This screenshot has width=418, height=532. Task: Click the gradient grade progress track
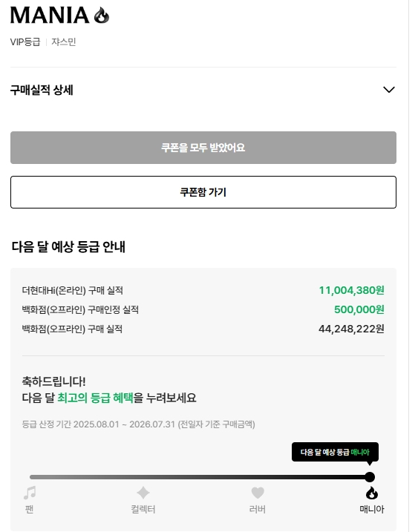coord(199,477)
